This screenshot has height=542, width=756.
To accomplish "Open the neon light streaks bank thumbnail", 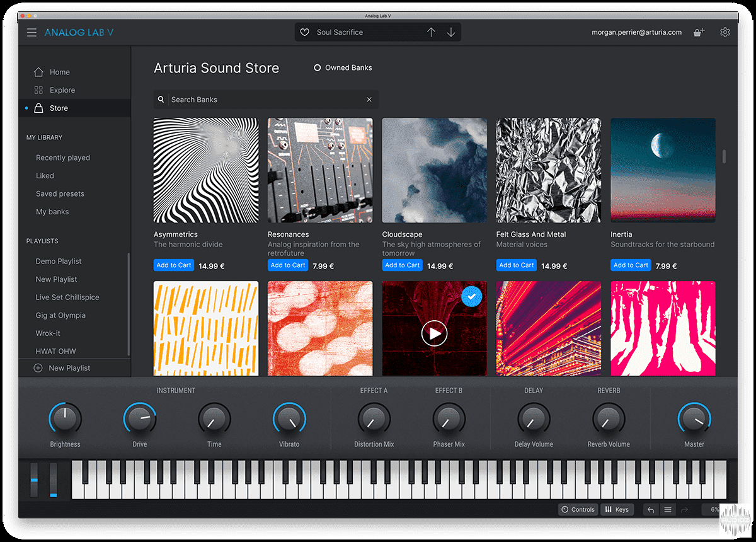I will tap(549, 328).
